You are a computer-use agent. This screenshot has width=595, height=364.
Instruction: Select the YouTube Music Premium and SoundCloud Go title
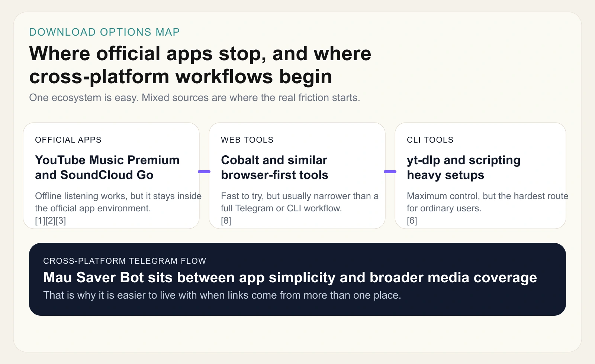pyautogui.click(x=107, y=168)
